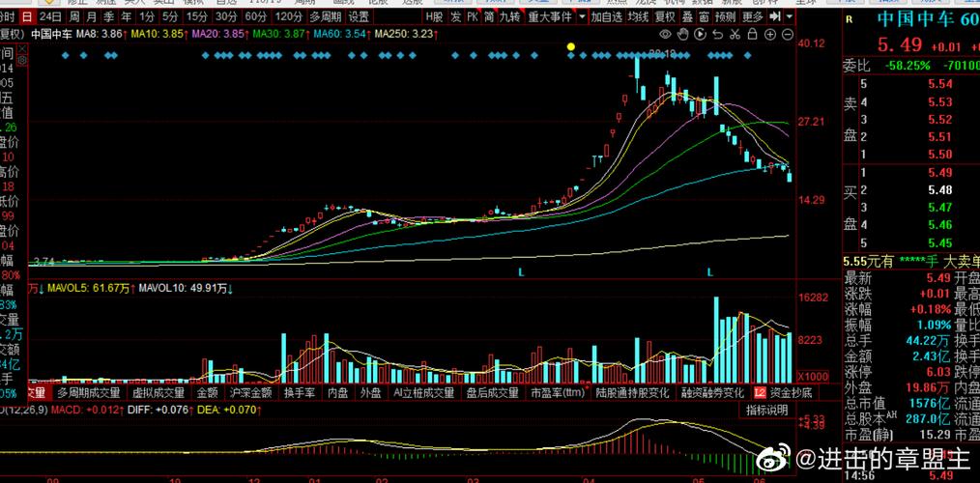
Task: Select the 多周期成交量 indicator tab
Action: tap(88, 393)
